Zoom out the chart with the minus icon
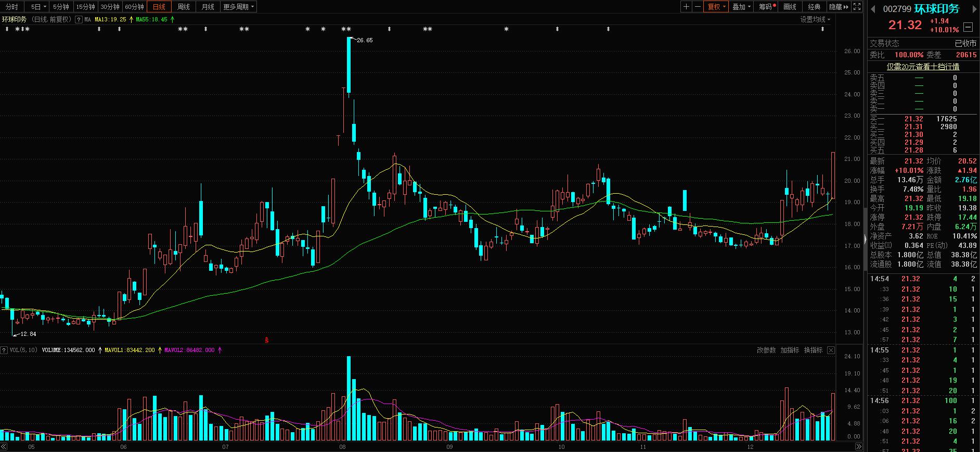This screenshot has width=980, height=452. pyautogui.click(x=698, y=7)
